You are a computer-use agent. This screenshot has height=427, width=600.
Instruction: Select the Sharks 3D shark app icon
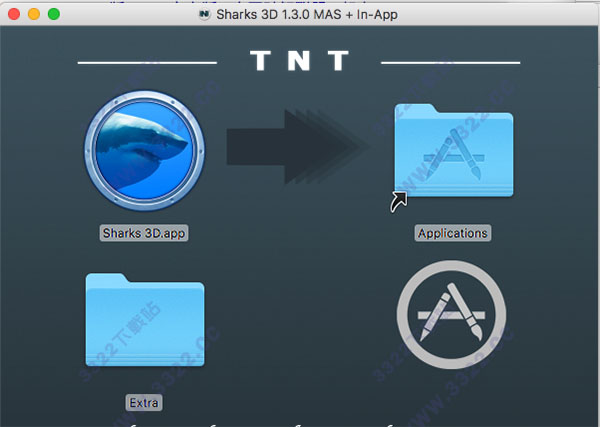[x=145, y=150]
